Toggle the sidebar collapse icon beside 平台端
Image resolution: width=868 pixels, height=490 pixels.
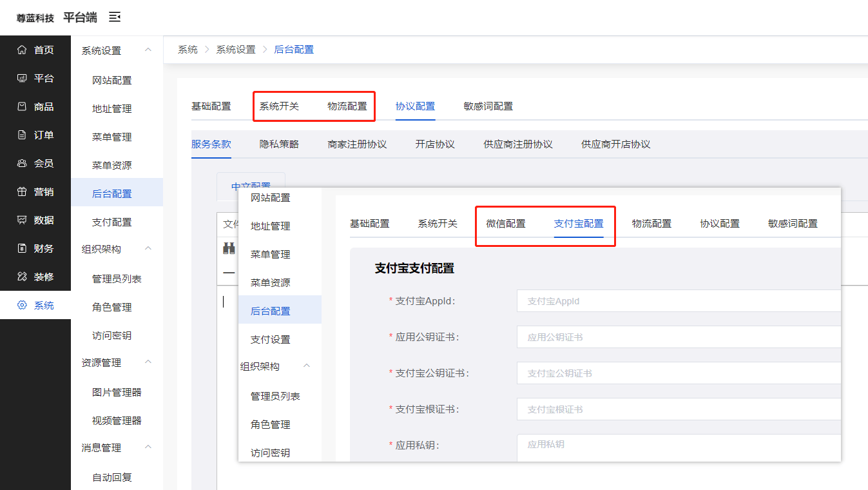115,17
